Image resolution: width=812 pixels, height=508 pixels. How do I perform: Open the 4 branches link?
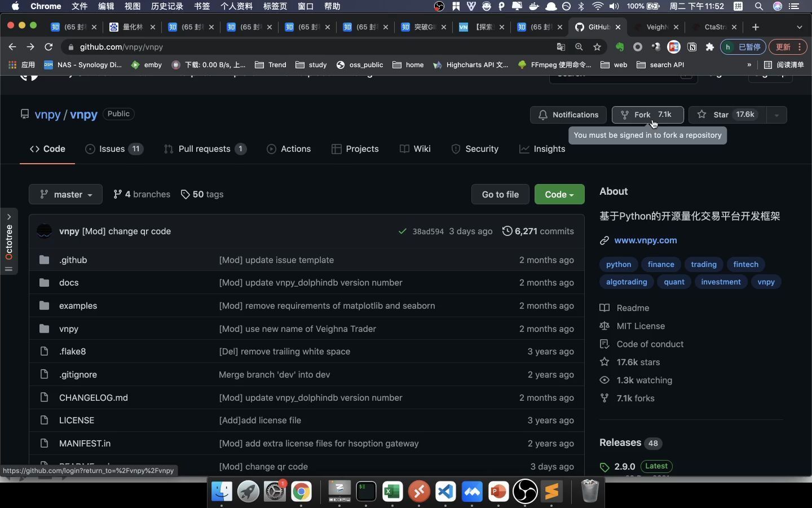pos(142,194)
